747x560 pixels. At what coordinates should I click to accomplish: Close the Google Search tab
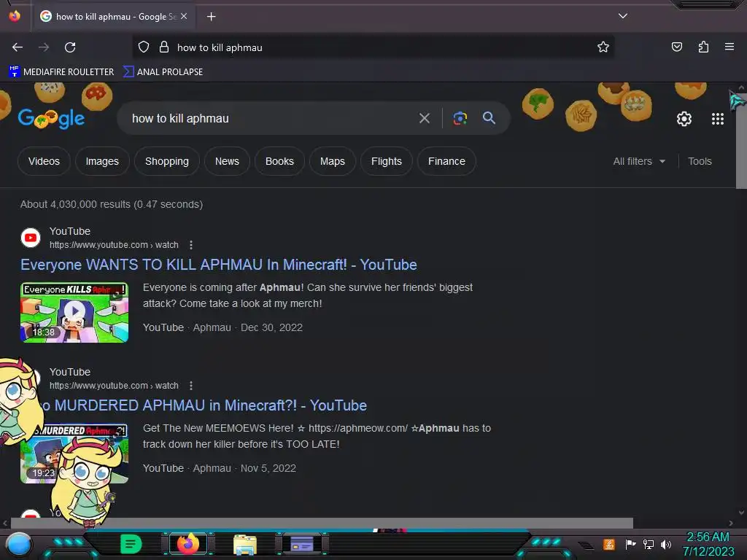(184, 16)
